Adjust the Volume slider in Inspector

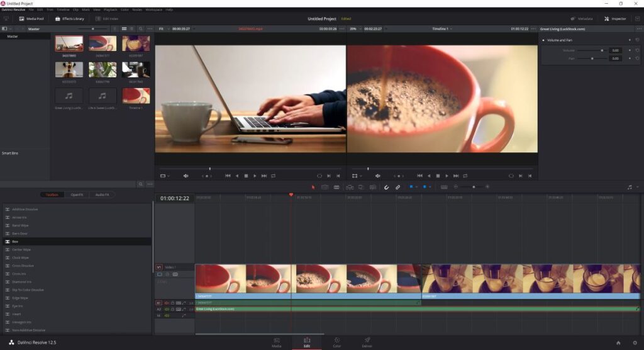click(x=602, y=50)
